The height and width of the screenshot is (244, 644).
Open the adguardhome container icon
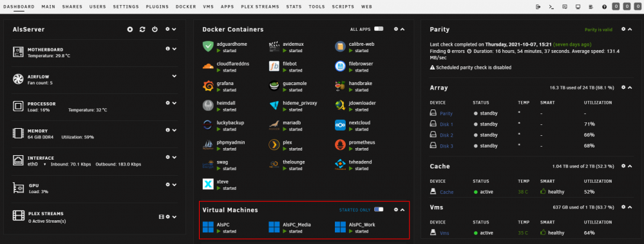[x=208, y=46]
